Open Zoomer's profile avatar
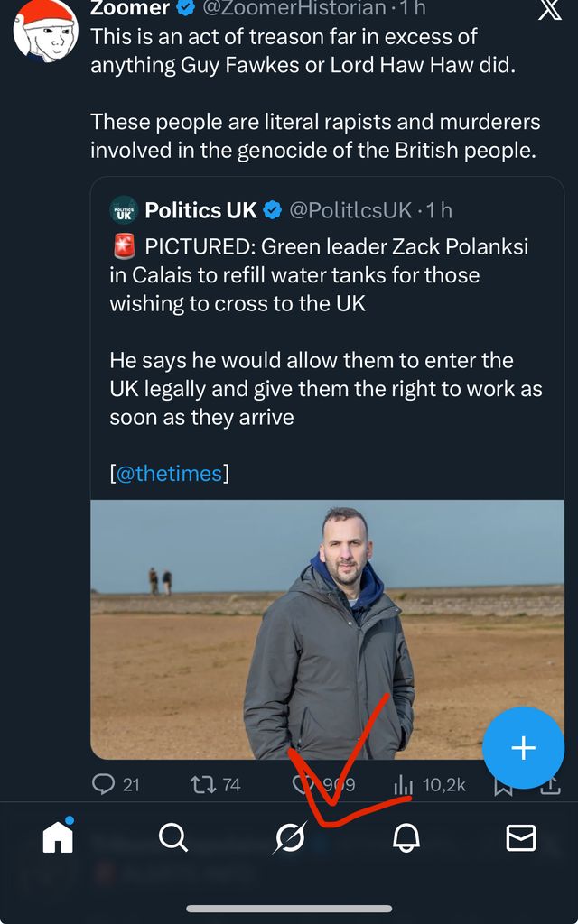Screen dimensions: 578x924 [45, 30]
